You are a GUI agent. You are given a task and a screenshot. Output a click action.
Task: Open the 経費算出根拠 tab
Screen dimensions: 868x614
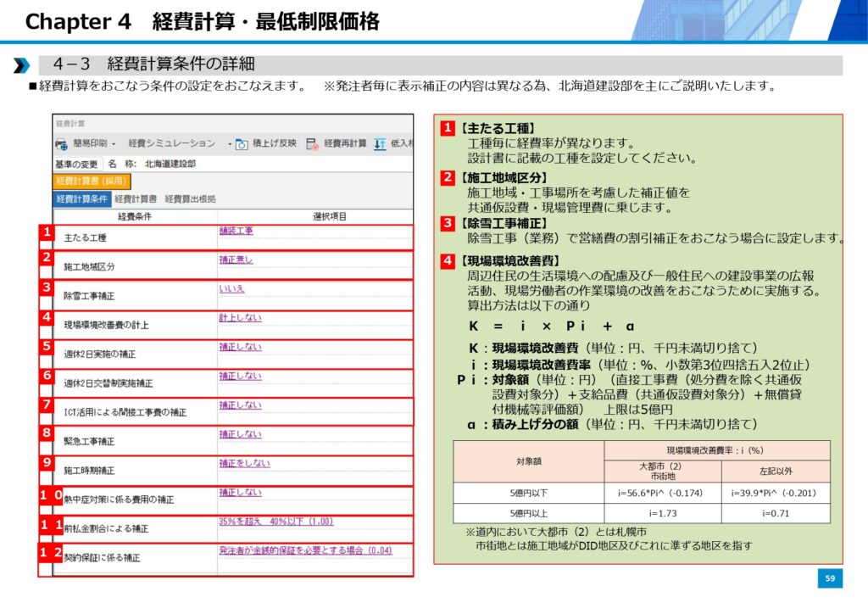coord(190,198)
